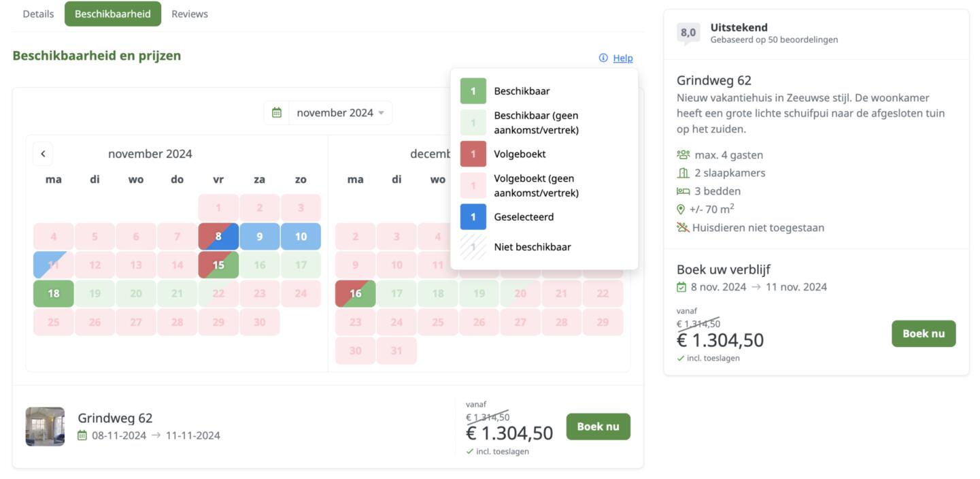The image size is (980, 479).
Task: Open the Help link
Action: [x=622, y=58]
